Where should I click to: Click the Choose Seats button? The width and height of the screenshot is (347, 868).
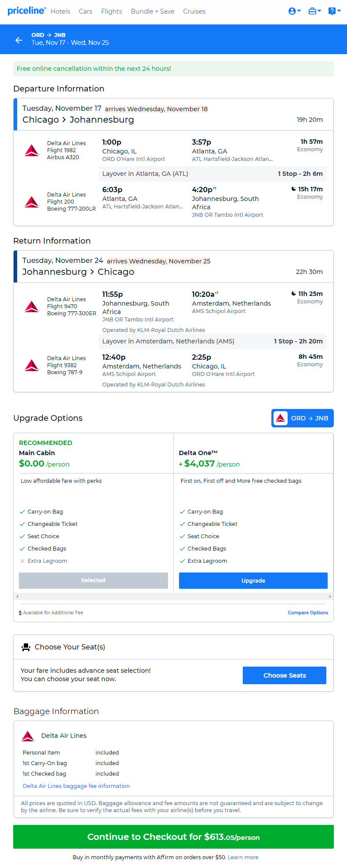pos(285,675)
